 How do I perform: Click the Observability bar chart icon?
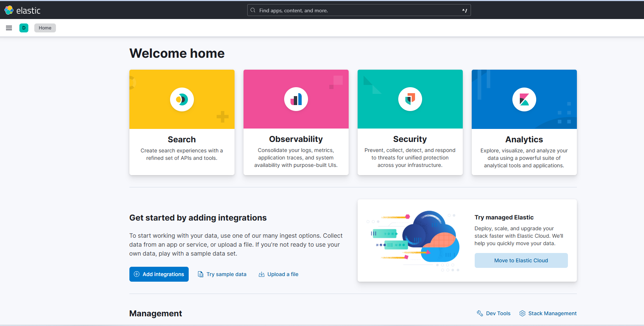[x=296, y=99]
